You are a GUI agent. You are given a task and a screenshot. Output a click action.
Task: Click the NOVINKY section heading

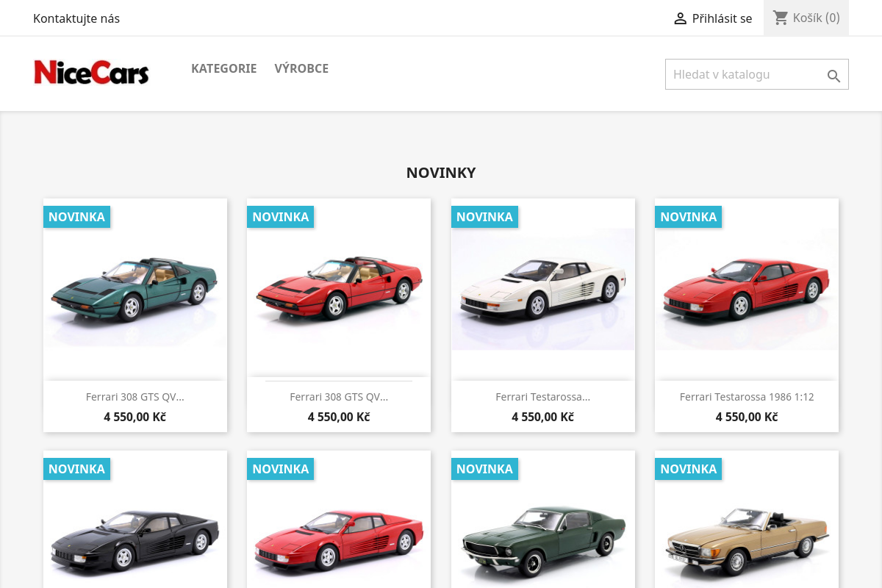[441, 173]
